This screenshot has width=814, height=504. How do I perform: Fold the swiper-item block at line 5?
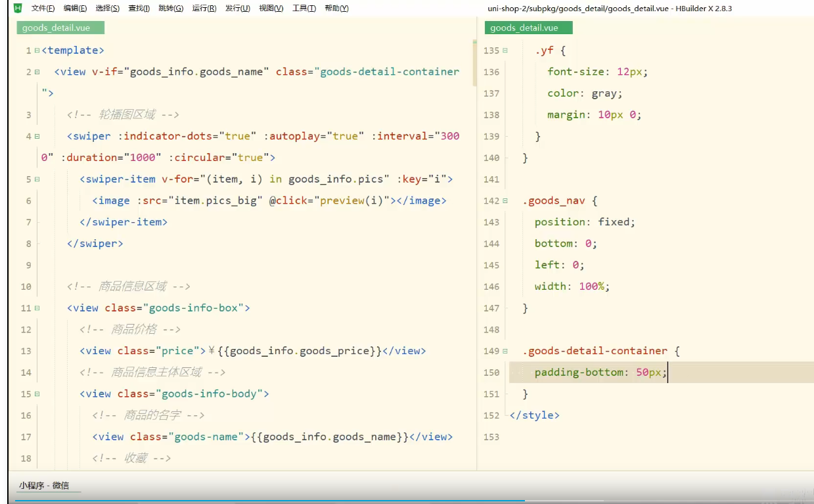pos(37,179)
